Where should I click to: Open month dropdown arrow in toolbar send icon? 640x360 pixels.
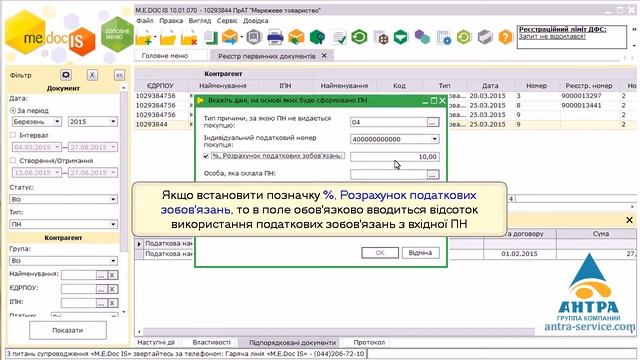(242, 37)
